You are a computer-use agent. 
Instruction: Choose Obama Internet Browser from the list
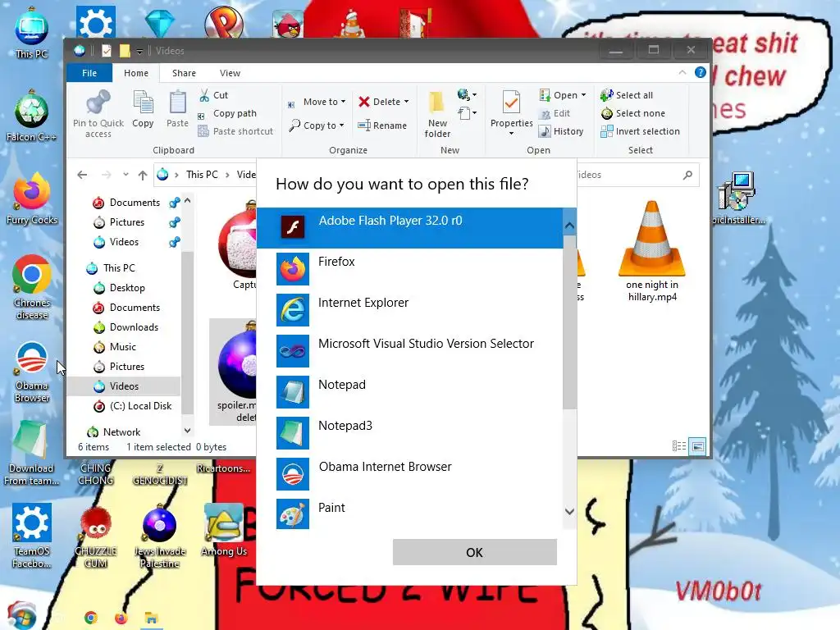pyautogui.click(x=410, y=473)
